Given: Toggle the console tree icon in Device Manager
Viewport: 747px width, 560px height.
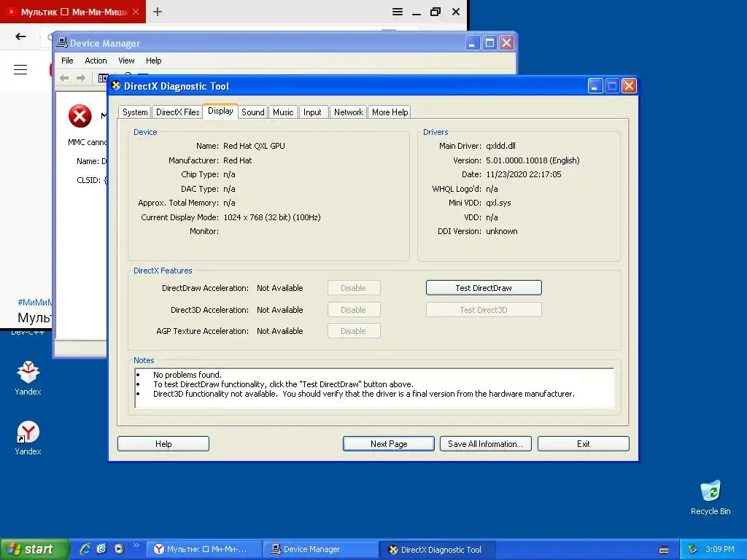Looking at the screenshot, I should click(102, 78).
